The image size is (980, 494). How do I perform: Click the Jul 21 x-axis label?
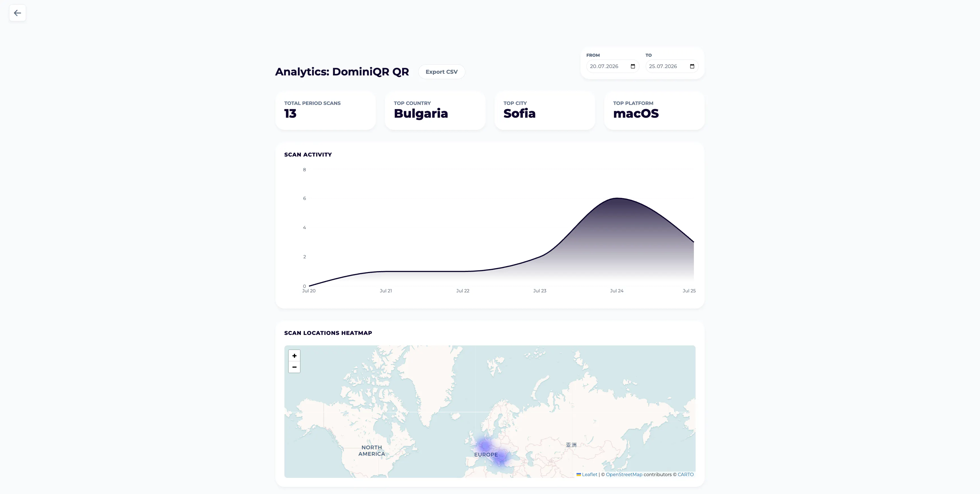pos(386,291)
